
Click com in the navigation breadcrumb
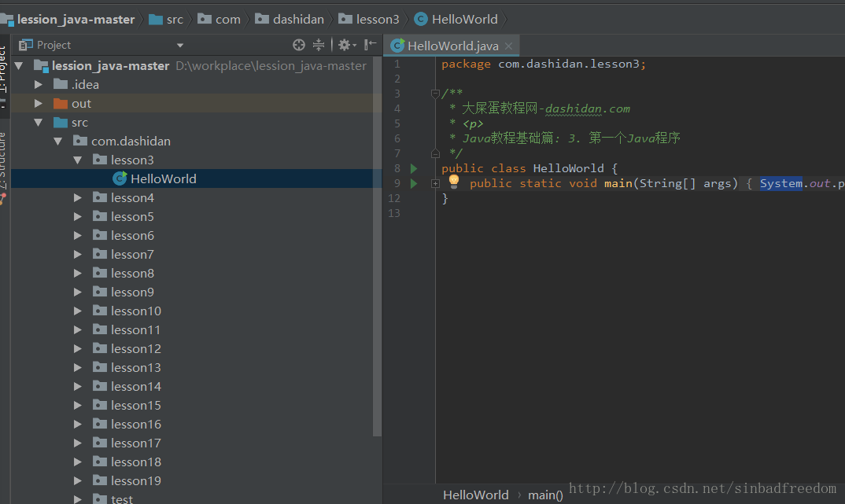pyautogui.click(x=228, y=20)
